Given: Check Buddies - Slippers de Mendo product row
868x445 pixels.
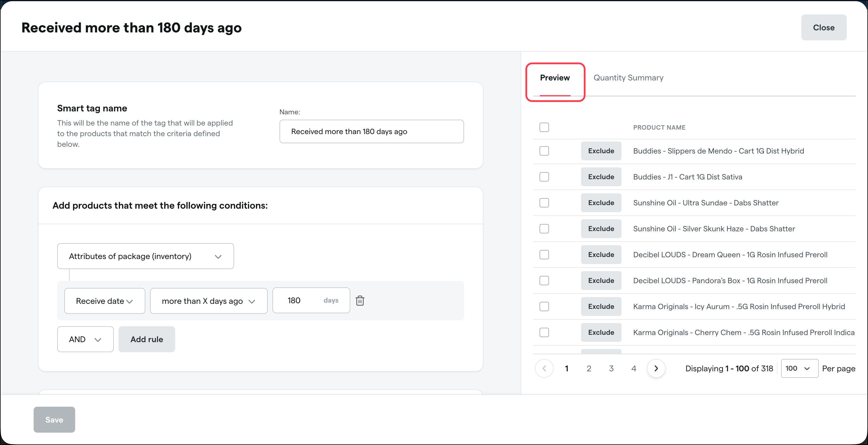Looking at the screenshot, I should 544,151.
